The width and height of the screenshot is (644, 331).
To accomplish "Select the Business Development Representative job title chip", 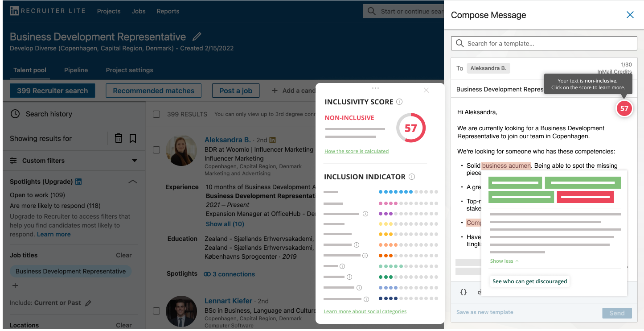I will tap(71, 271).
